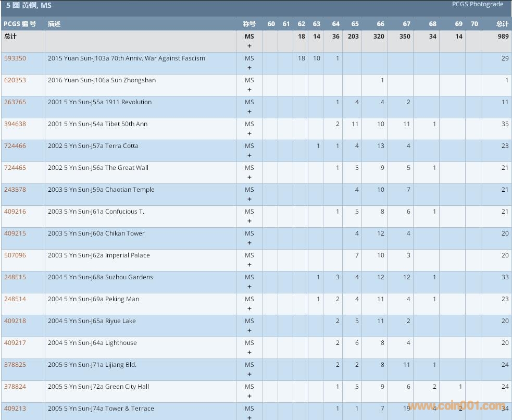Open the PCGS Photograde link
The width and height of the screenshot is (512, 420).
point(477,4)
